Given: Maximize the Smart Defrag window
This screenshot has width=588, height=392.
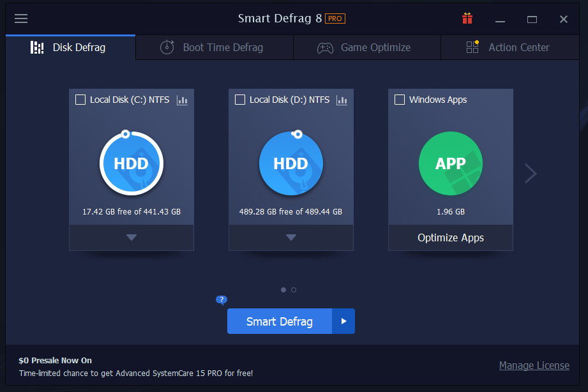Looking at the screenshot, I should coord(532,19).
